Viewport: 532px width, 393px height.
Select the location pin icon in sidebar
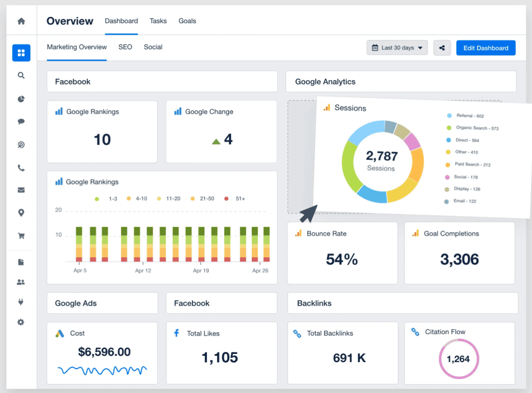point(21,213)
